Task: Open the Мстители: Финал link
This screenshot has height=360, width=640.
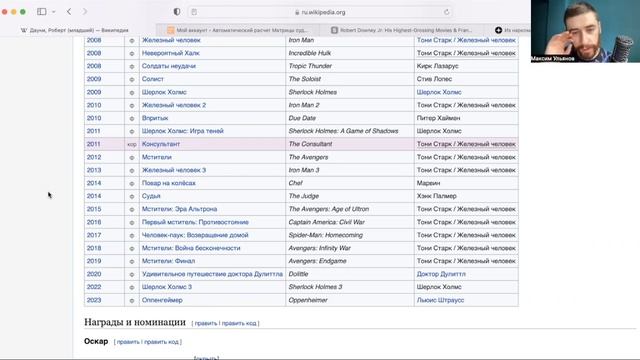Action: [168, 261]
